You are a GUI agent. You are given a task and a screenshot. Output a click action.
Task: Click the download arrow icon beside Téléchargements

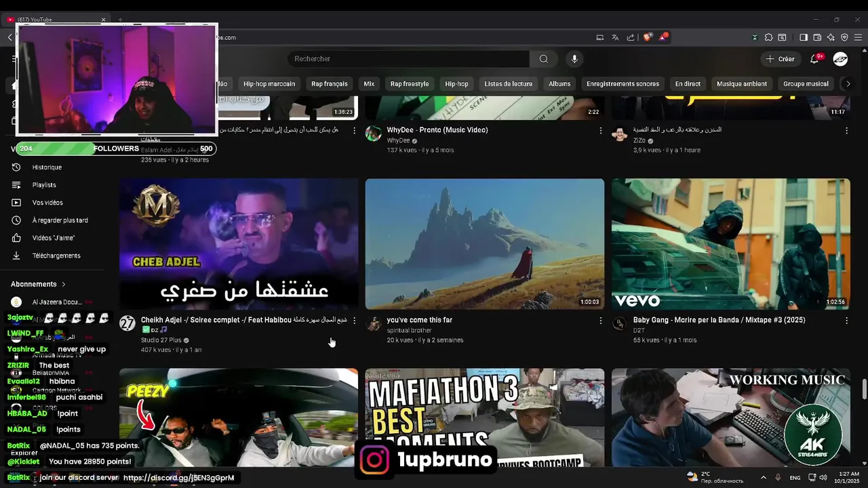coord(16,256)
